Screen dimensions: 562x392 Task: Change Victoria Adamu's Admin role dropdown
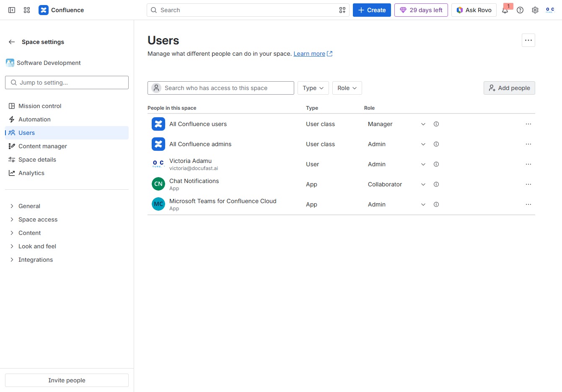(396, 164)
